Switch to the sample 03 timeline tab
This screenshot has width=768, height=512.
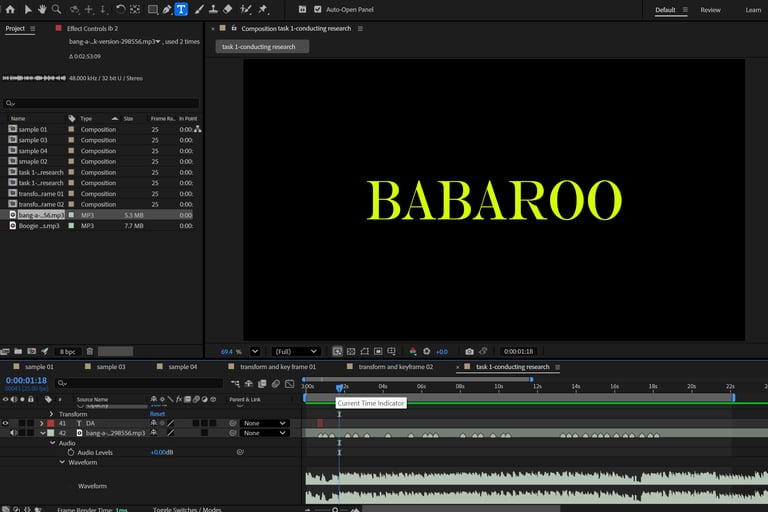click(110, 367)
